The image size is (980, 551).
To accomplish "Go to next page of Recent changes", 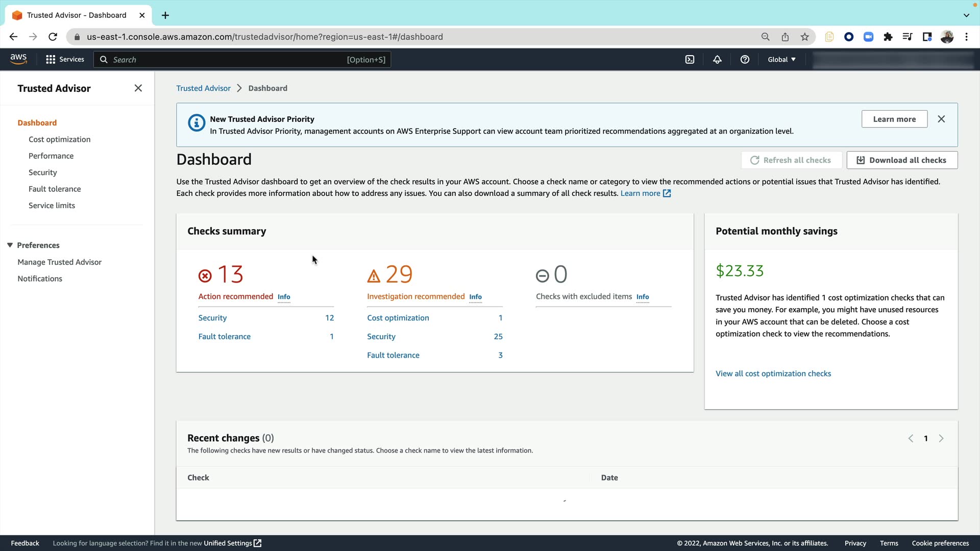I will [941, 438].
